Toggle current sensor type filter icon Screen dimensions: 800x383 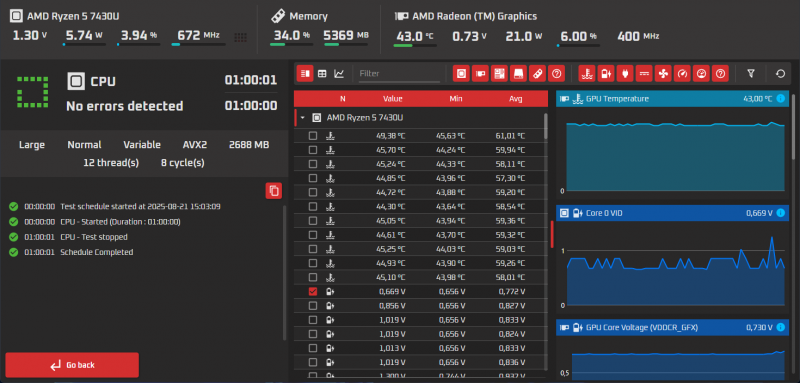(x=644, y=73)
